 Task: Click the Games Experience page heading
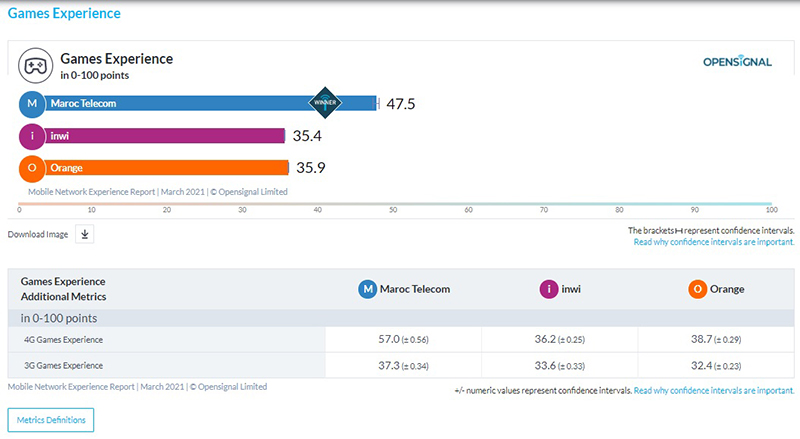coord(64,14)
